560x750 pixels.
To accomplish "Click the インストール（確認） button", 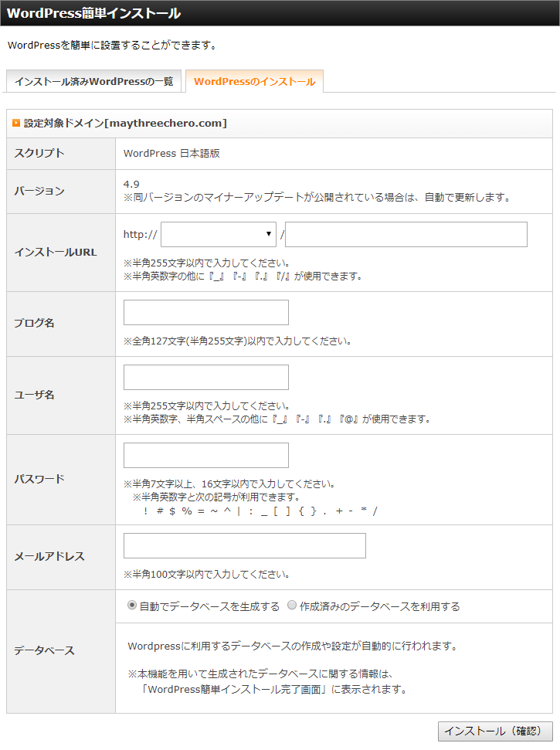I will [x=495, y=731].
